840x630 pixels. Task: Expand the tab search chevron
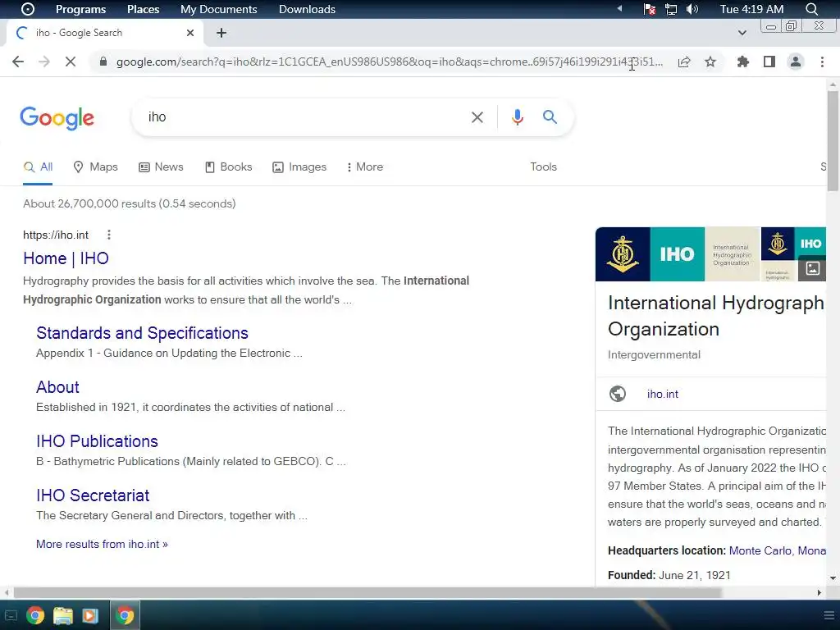[742, 33]
